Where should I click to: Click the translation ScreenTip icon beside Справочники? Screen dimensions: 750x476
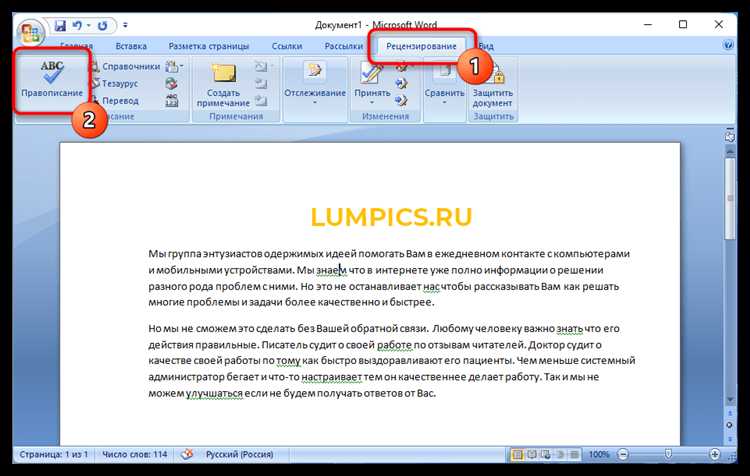171,66
